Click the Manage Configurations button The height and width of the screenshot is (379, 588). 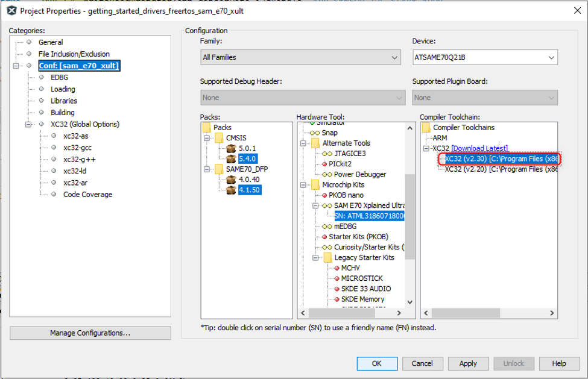pos(90,333)
